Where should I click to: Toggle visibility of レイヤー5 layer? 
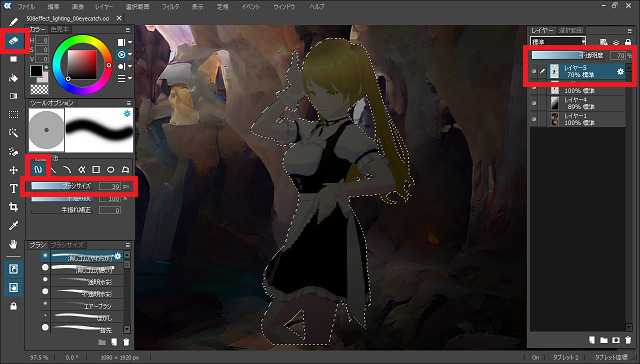(x=534, y=71)
